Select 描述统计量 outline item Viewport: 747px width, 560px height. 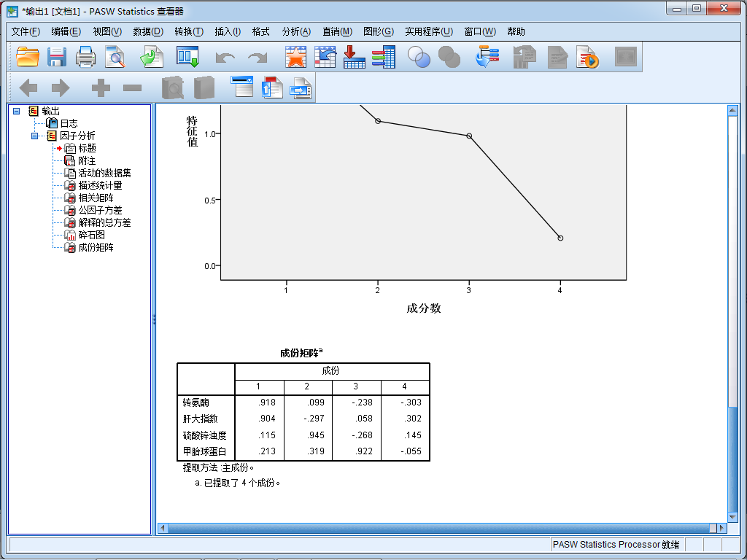100,185
